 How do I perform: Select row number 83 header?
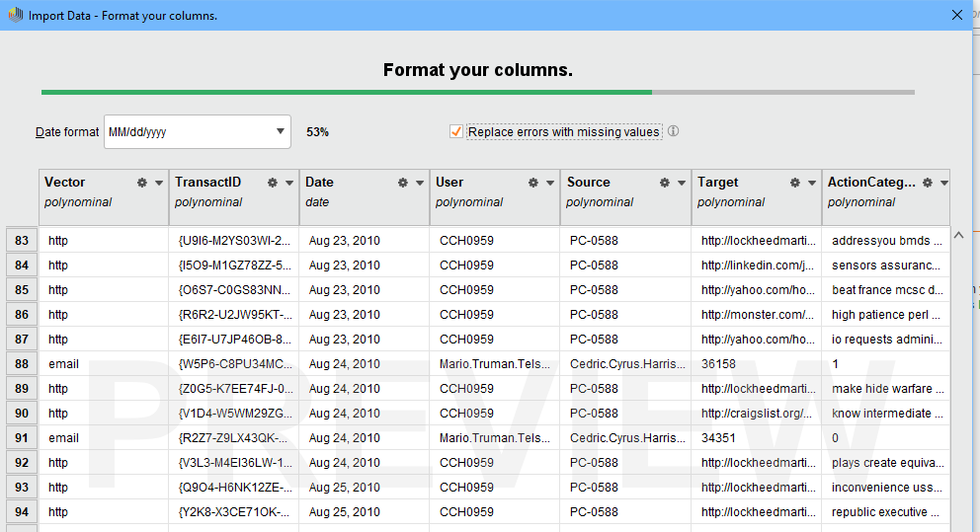22,241
